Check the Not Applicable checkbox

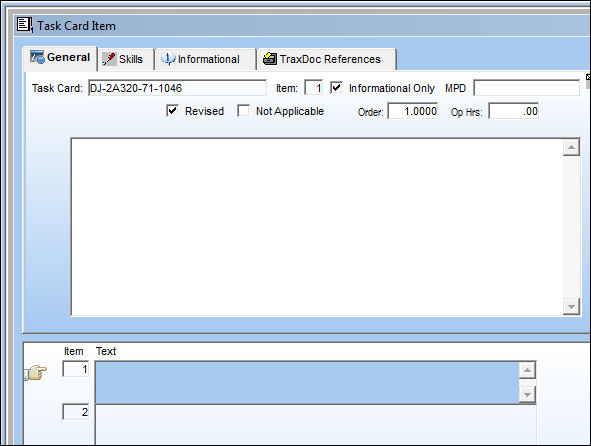[243, 111]
